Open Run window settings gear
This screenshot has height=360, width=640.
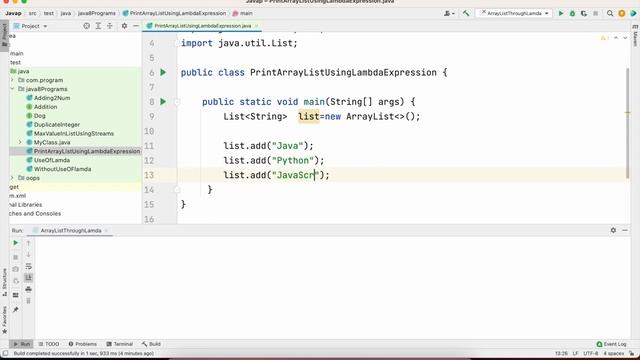click(613, 230)
